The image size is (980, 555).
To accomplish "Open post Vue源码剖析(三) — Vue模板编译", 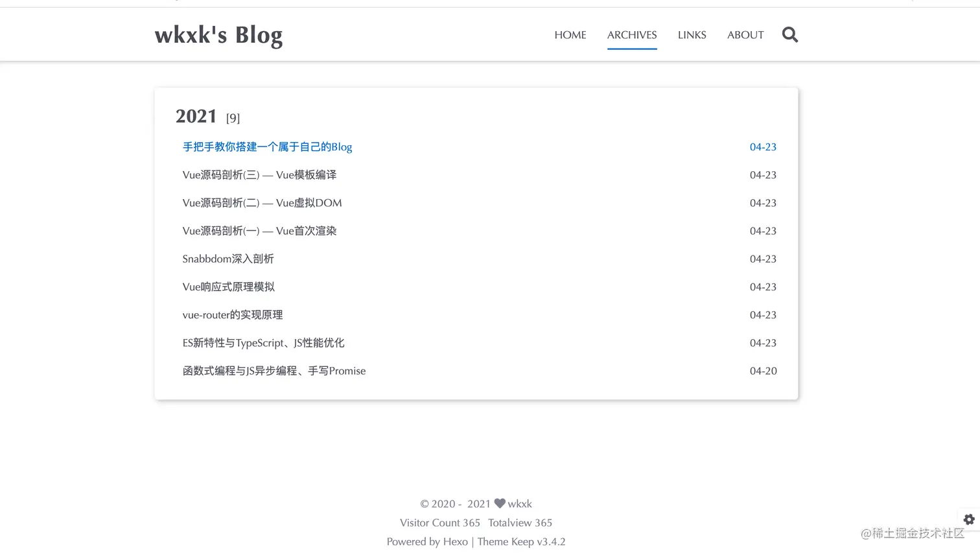I will (259, 175).
